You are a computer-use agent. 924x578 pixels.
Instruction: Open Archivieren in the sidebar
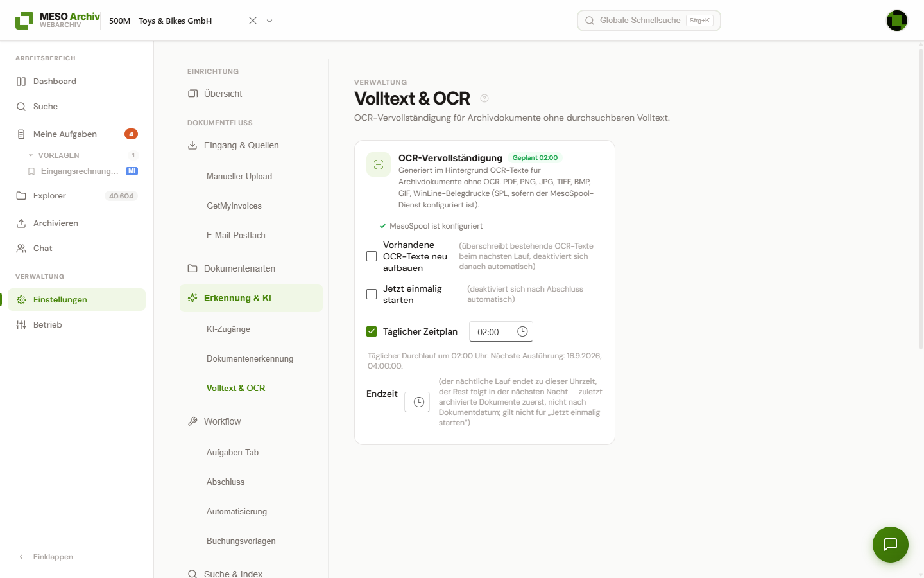click(77, 223)
